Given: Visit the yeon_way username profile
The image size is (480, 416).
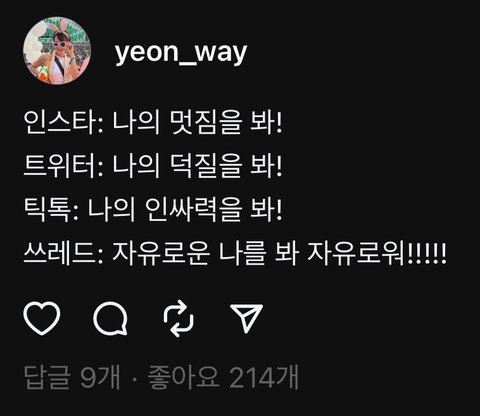Looking at the screenshot, I should point(181,53).
